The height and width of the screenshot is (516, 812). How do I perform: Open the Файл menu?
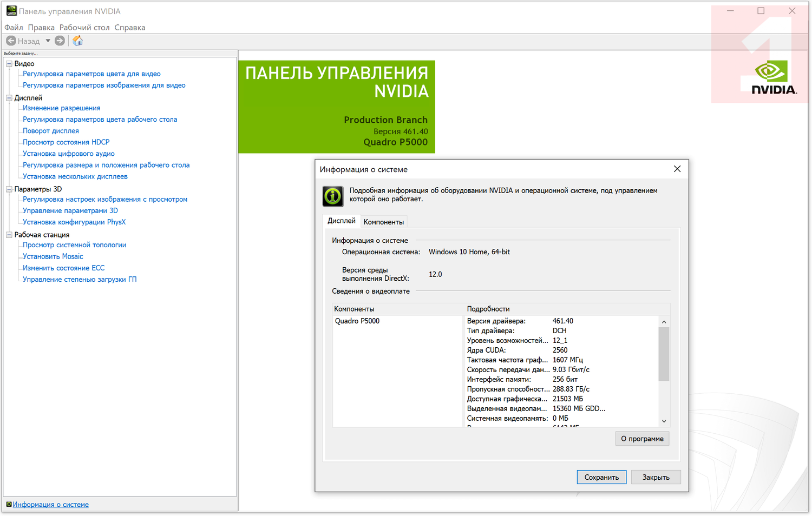point(14,28)
